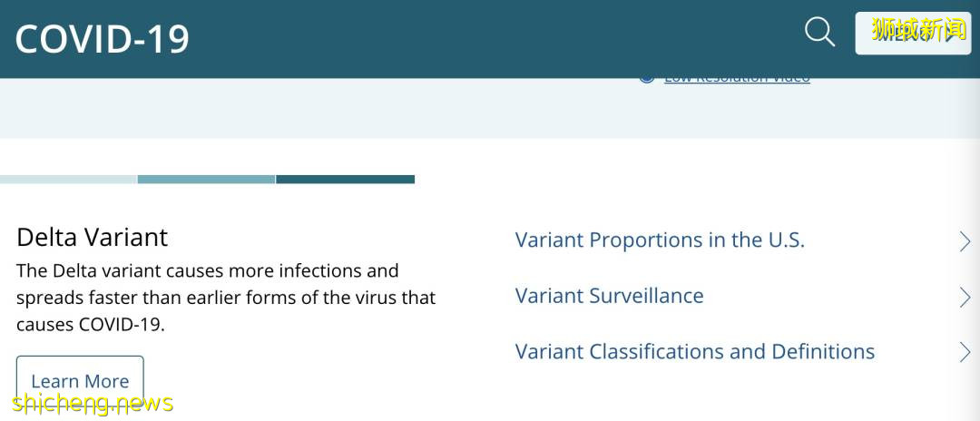Select the third dark-teal carousel segment
The height and width of the screenshot is (421, 980).
(x=345, y=180)
